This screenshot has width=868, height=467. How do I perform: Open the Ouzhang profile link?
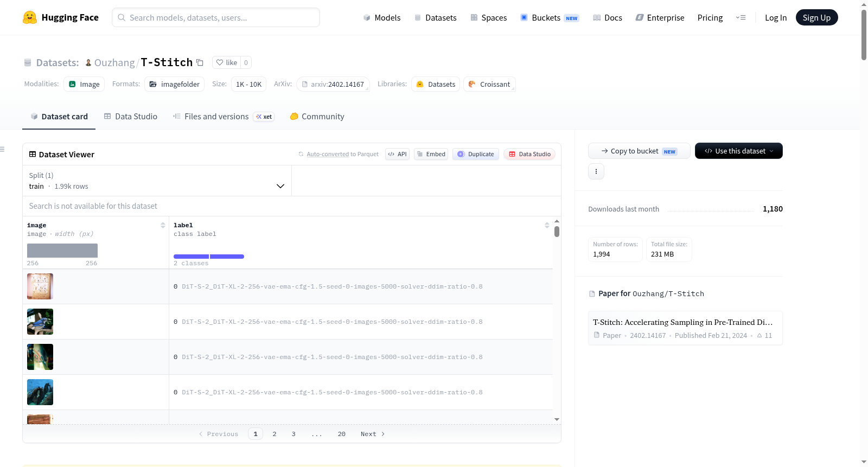click(114, 62)
